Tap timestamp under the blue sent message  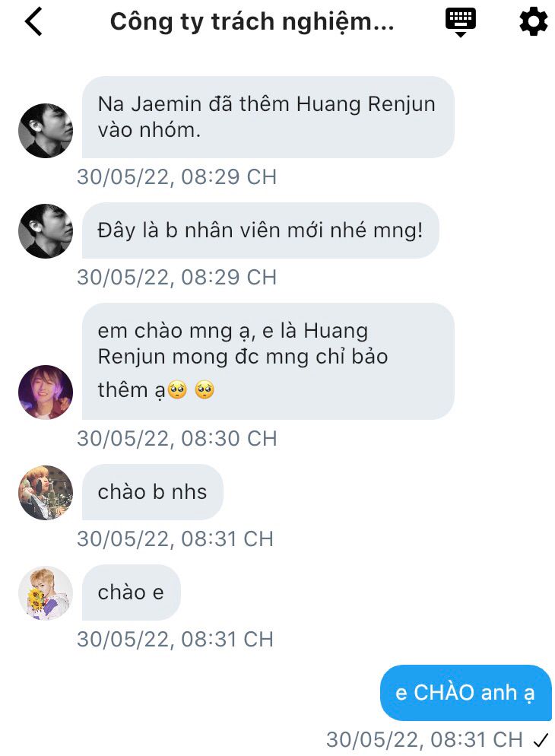click(x=424, y=739)
